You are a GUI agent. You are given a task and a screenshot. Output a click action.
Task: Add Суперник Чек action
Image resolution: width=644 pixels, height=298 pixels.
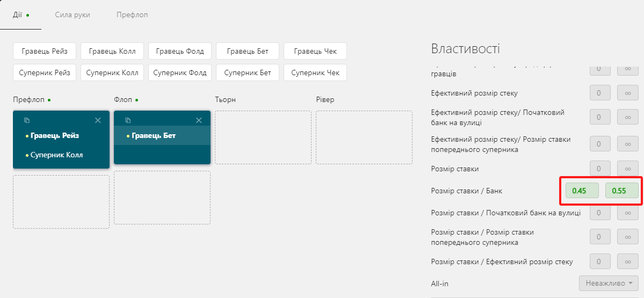point(315,72)
